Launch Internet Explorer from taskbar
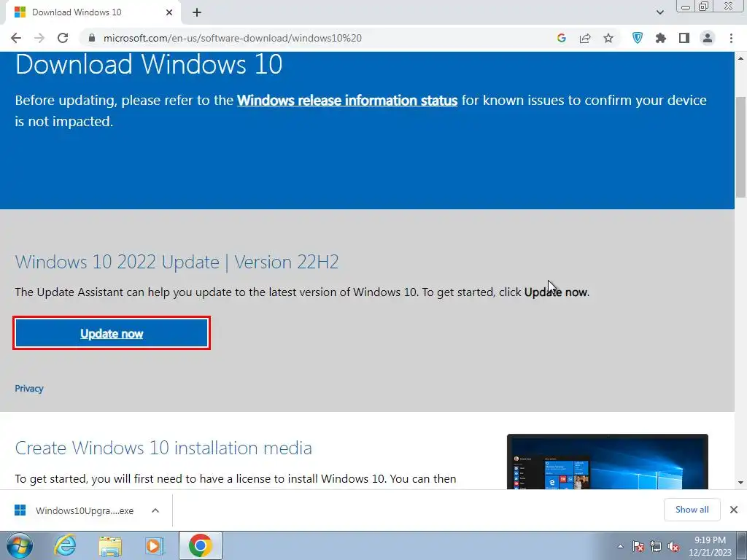 [x=65, y=545]
